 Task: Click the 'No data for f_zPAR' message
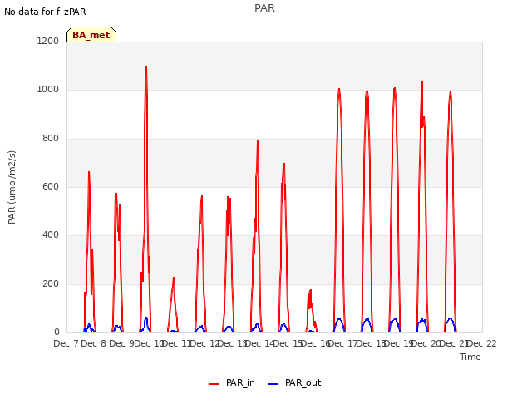pos(45,12)
